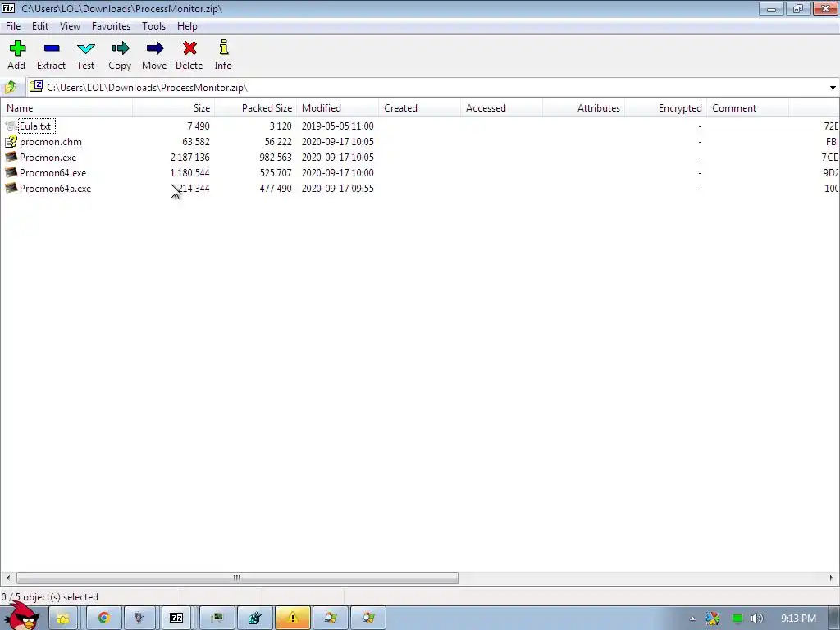Open Chrome from the taskbar
The height and width of the screenshot is (630, 840).
(x=103, y=619)
